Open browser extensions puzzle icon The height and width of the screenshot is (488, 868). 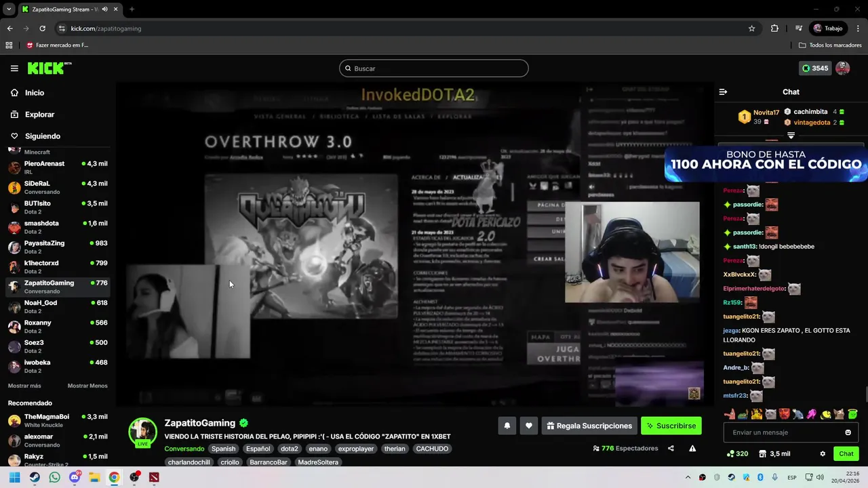(774, 28)
